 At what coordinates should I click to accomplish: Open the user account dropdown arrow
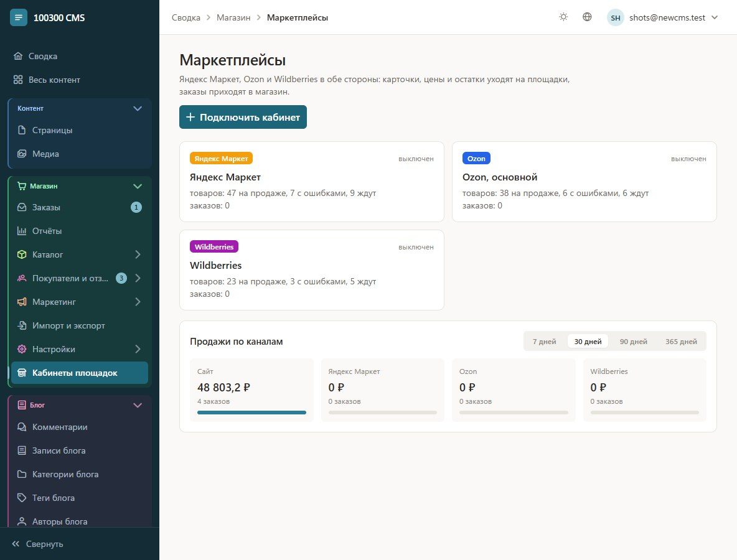[x=715, y=17]
